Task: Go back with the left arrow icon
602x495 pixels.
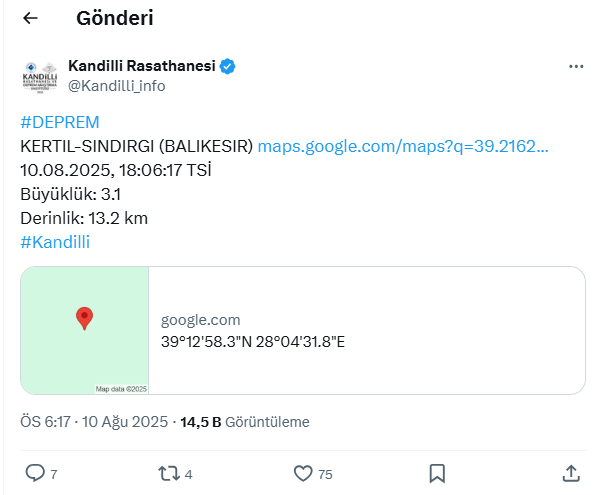Action: point(30,18)
